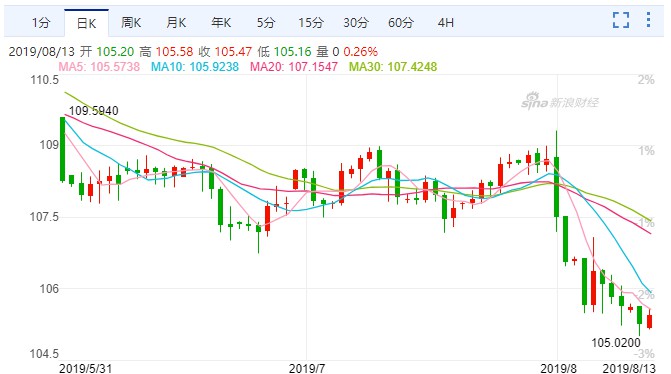Click the date 2019/08/13 in quote line

click(42, 52)
